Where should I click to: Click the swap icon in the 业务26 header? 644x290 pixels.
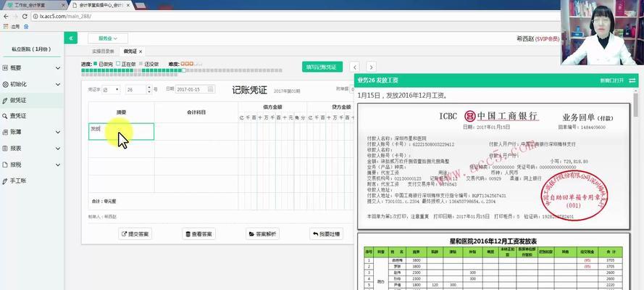(632, 80)
